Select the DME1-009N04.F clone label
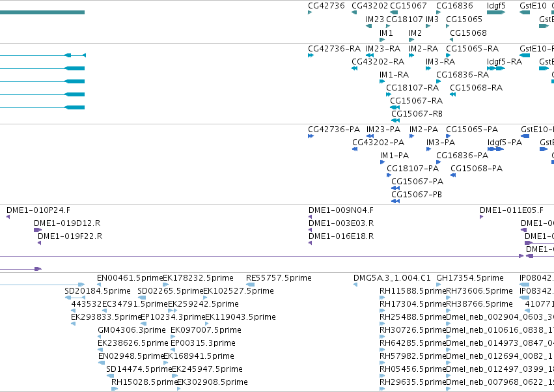554x392 pixels. tap(341, 210)
